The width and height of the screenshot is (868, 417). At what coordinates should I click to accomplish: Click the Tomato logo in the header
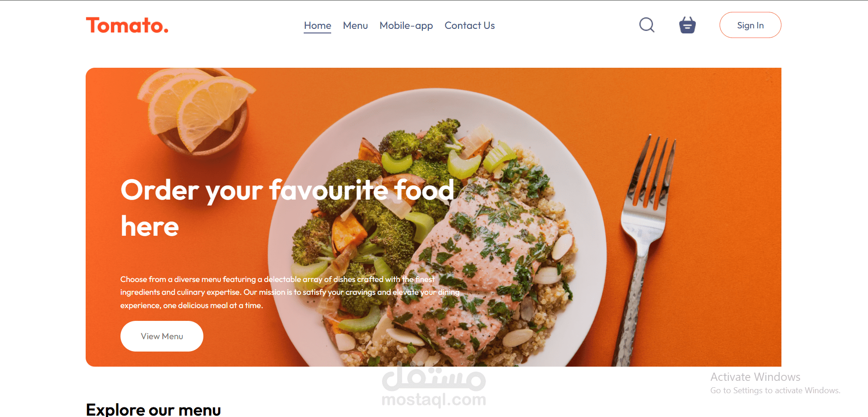127,25
